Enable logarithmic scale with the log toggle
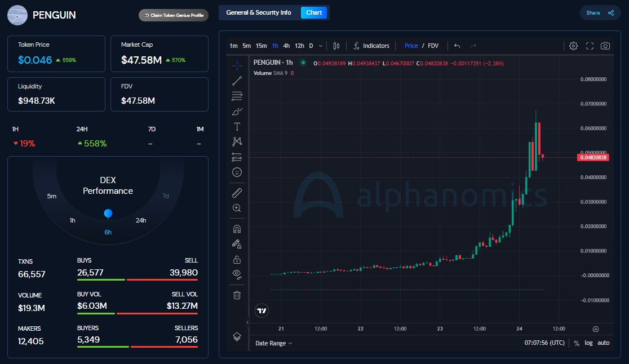This screenshot has height=364, width=629. pos(588,343)
